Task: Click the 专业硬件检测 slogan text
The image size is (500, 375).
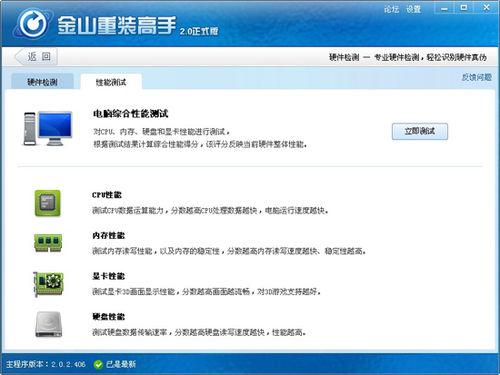Action: click(x=430, y=57)
